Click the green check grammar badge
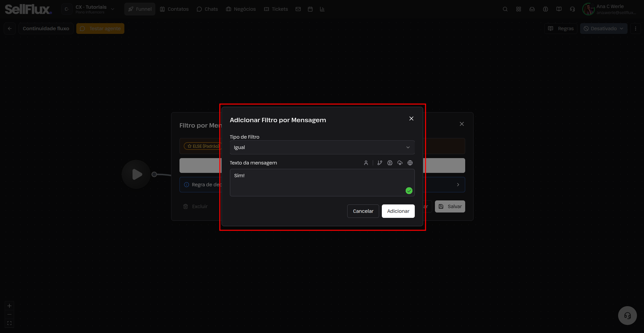Image resolution: width=644 pixels, height=333 pixels. click(x=409, y=191)
